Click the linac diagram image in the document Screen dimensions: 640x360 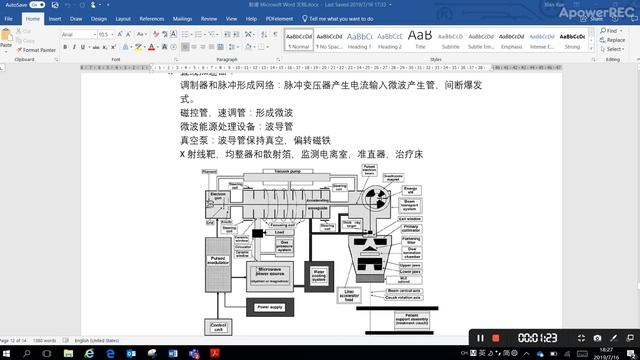pos(320,250)
